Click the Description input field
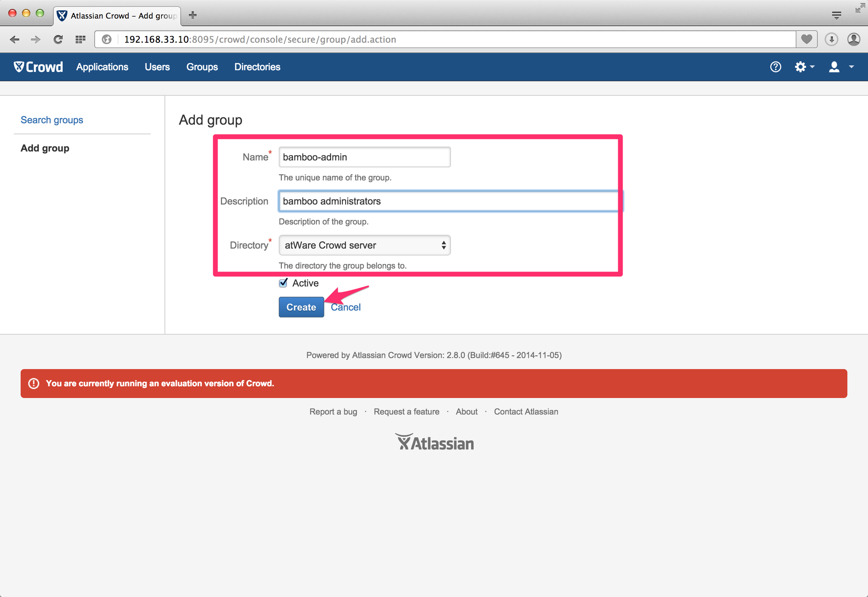Screen dimensions: 868x597 coord(451,201)
